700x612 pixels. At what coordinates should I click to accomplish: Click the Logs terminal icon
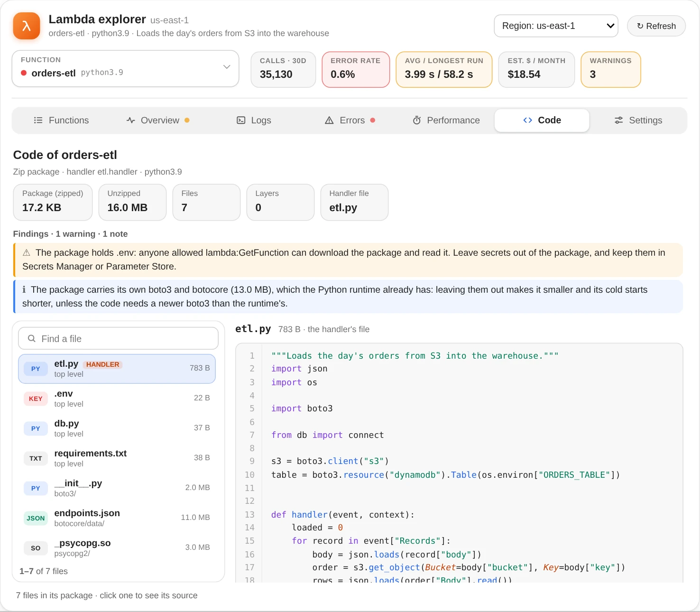click(241, 121)
